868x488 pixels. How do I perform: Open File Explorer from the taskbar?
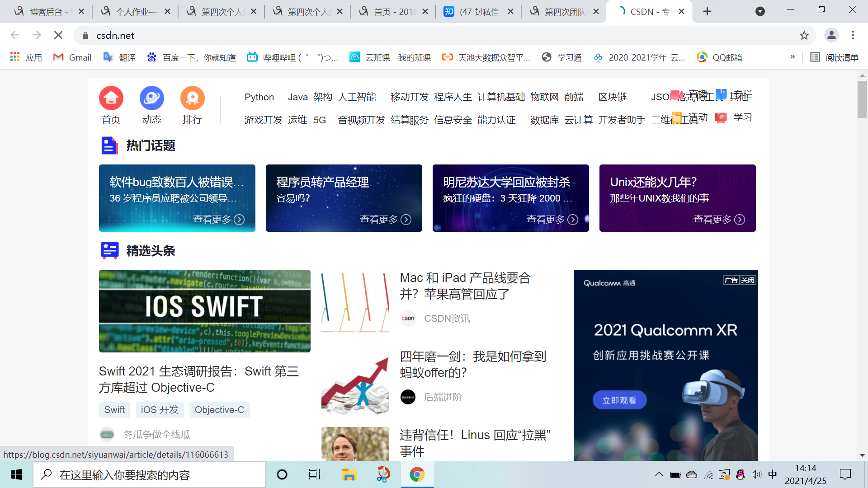pyautogui.click(x=349, y=474)
